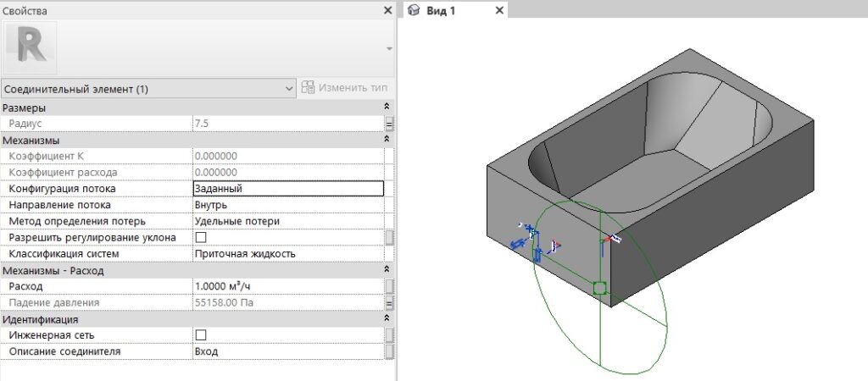The height and width of the screenshot is (381, 868).
Task: Open the type preview dropdown arrow
Action: 389,48
